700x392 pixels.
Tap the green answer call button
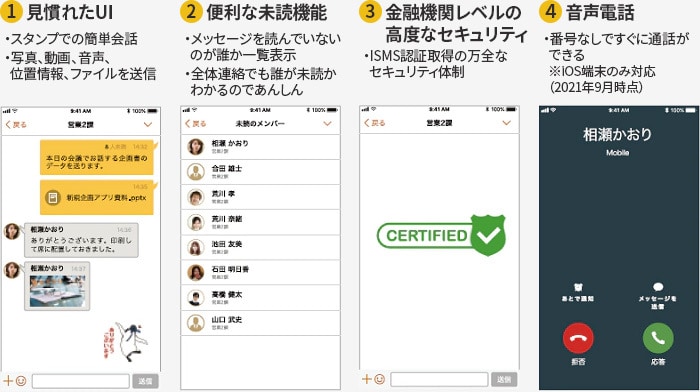click(x=658, y=338)
